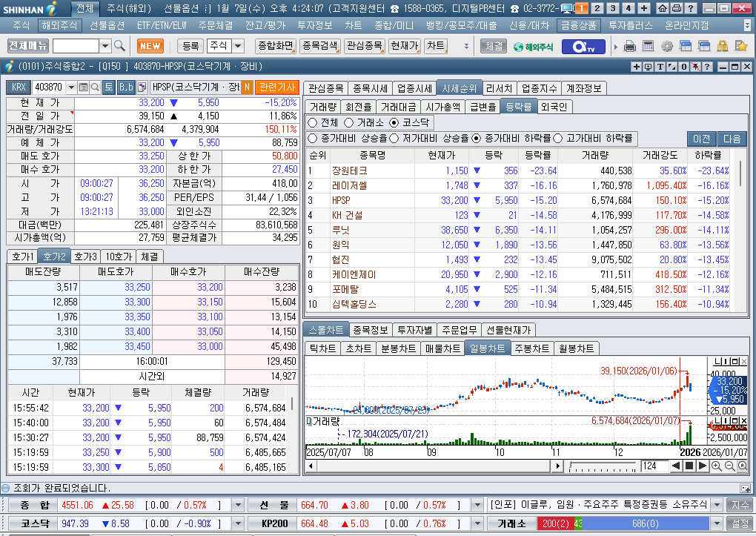756x536 pixels.
Task: Click the orange 관련기사 button
Action: 276,87
